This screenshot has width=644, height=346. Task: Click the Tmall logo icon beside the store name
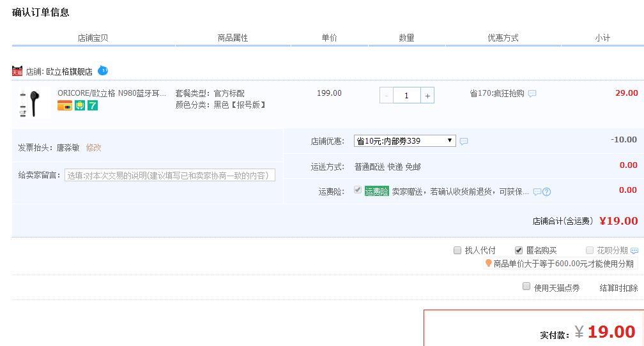point(17,71)
